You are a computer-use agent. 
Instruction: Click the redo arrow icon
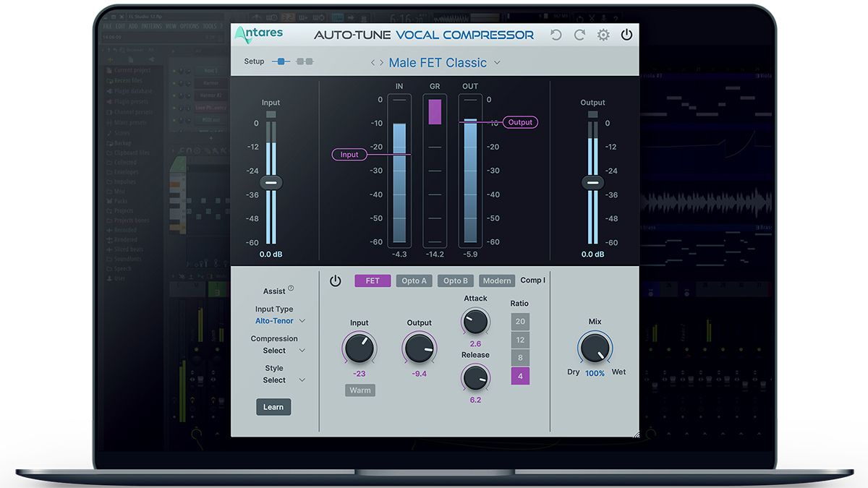coord(579,34)
